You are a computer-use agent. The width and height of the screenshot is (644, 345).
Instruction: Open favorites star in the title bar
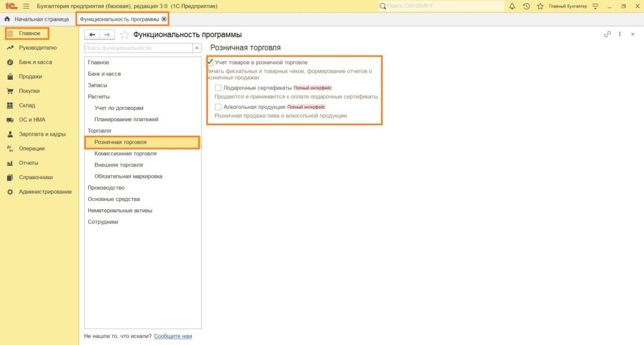coord(540,6)
